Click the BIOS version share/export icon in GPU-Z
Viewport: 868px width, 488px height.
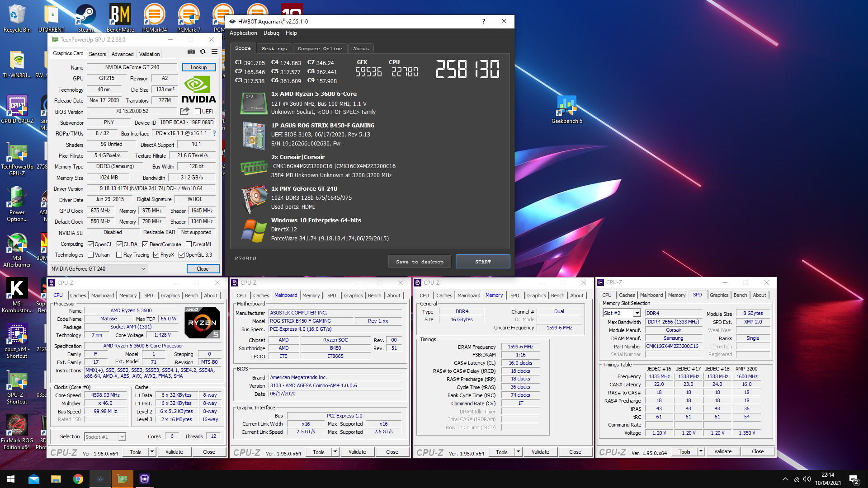tap(184, 111)
